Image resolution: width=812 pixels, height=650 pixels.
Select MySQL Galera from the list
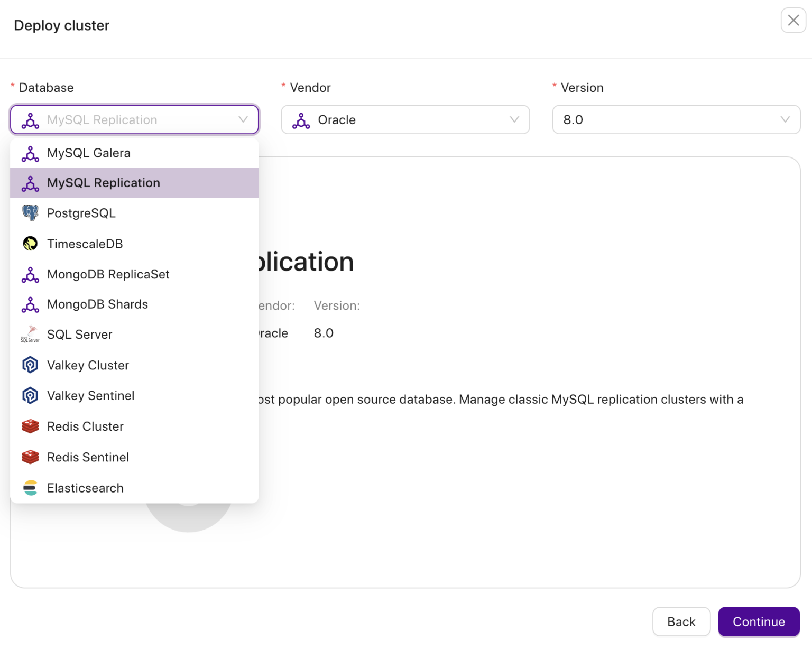(x=89, y=153)
